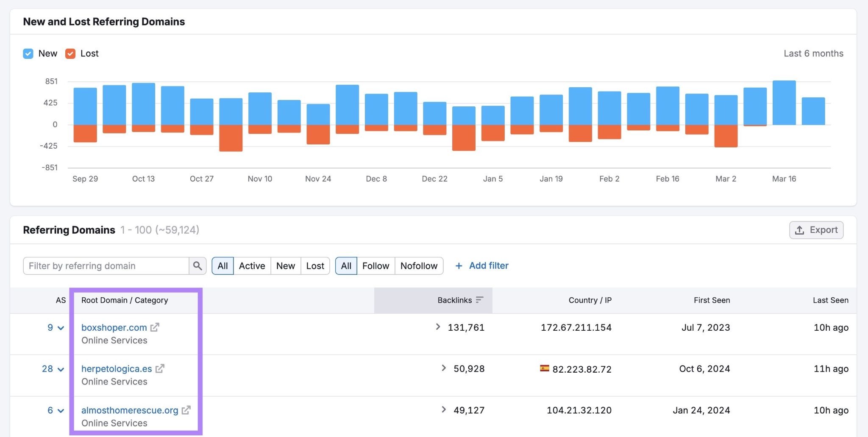The height and width of the screenshot is (437, 868).
Task: Switch to the Active domains tab
Action: (x=252, y=266)
